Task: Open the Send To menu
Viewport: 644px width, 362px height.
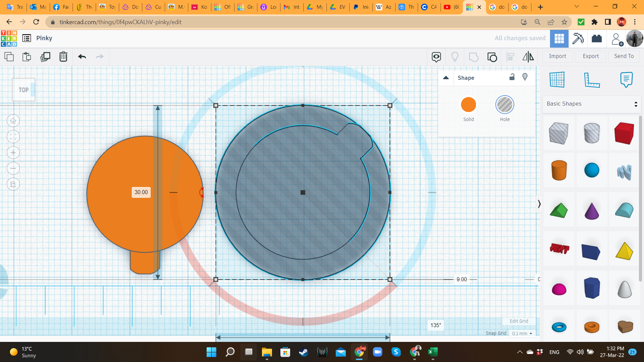Action: pos(624,56)
